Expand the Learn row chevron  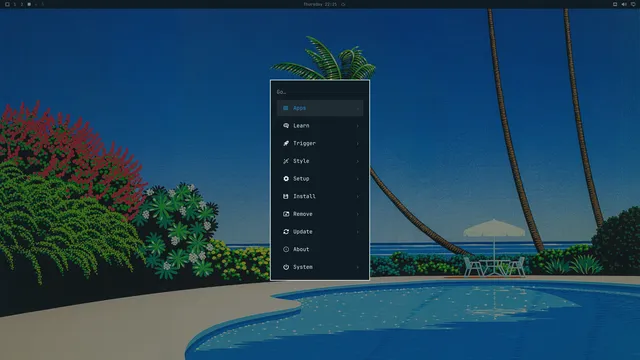tap(358, 126)
